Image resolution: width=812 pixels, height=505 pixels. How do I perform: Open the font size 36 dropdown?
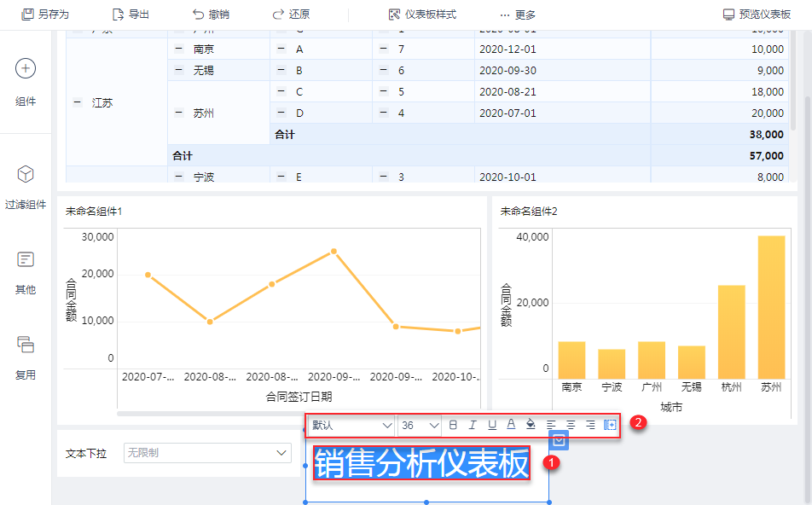(420, 425)
